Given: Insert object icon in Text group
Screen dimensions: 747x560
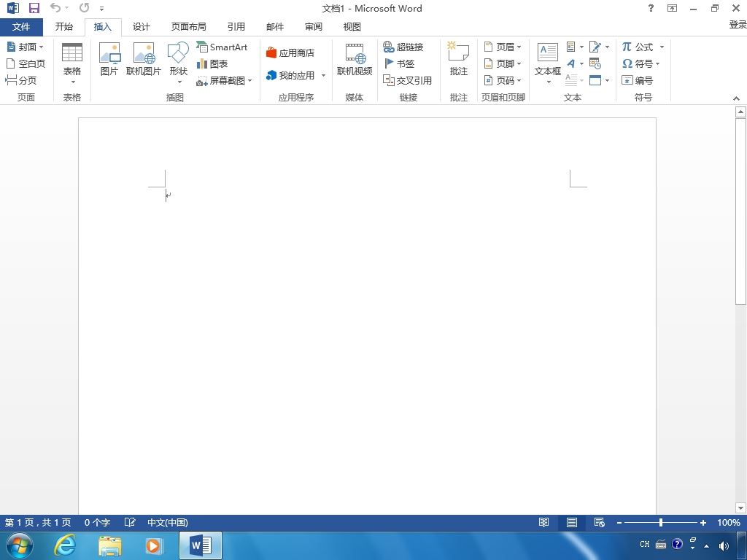Looking at the screenshot, I should coord(595,80).
